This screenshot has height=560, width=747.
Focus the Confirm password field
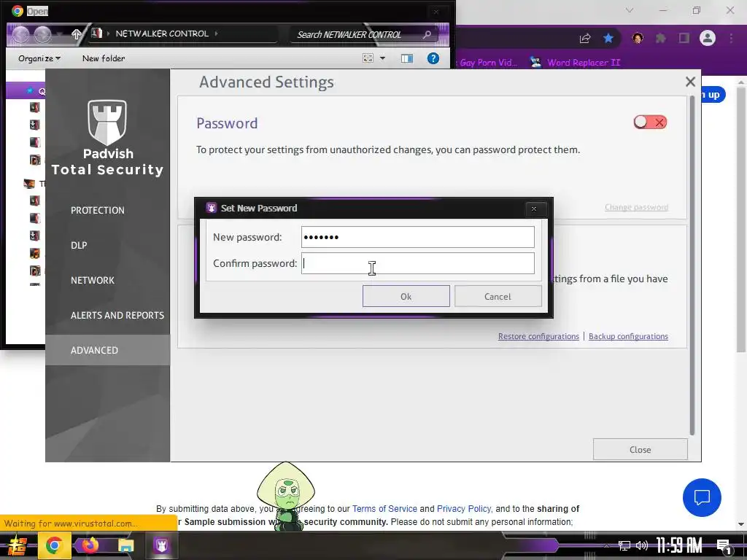tap(418, 263)
